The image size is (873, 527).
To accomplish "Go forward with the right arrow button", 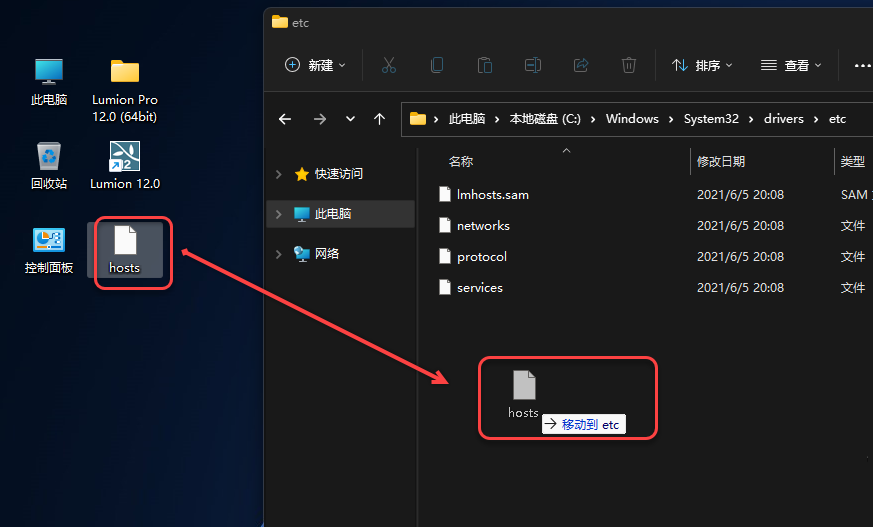I will (320, 119).
